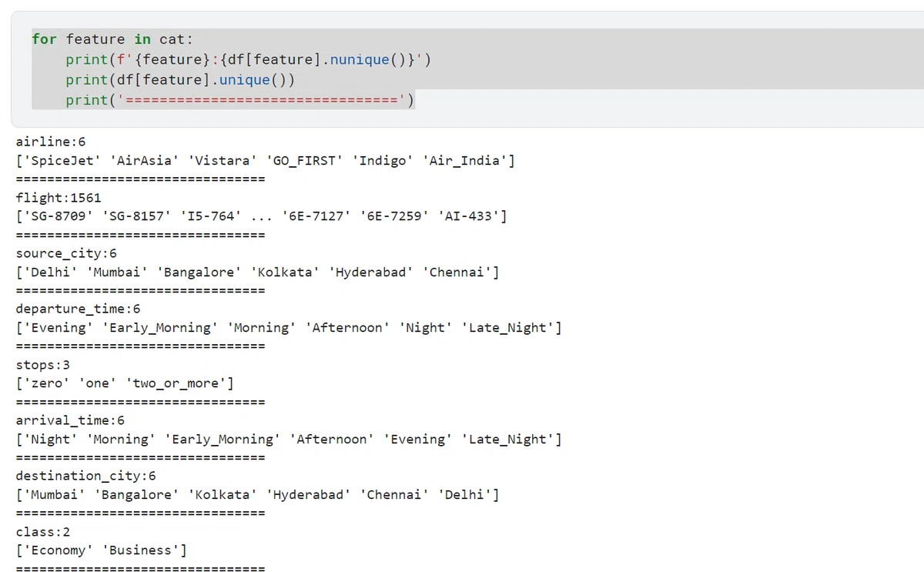Click 'Early_Morning' in arrival_time list
Viewport: 924px width, 572px height.
[x=223, y=440]
